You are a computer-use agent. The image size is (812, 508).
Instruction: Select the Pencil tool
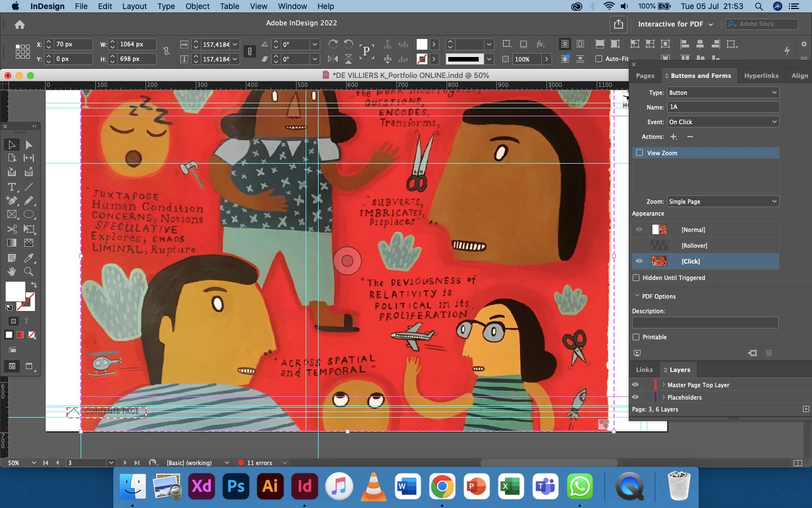click(29, 200)
